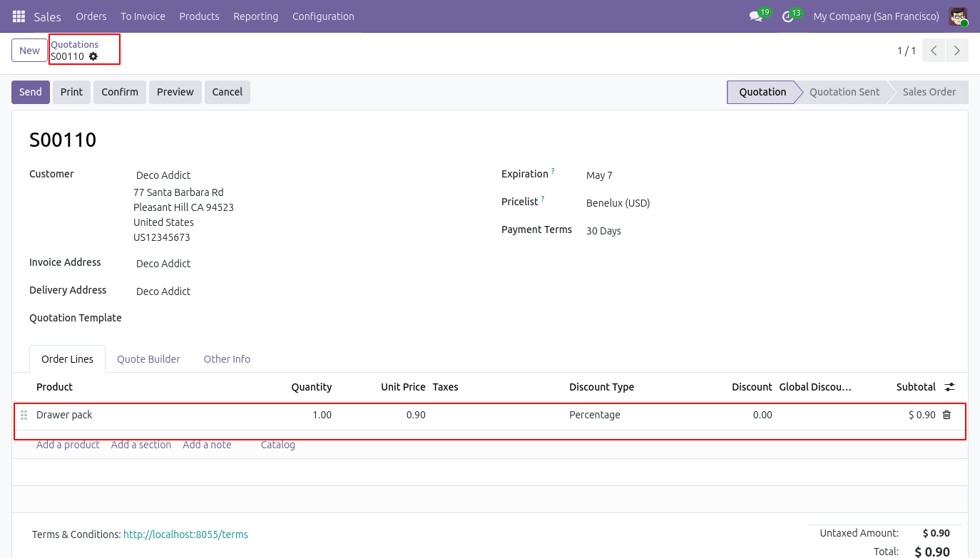Open the user avatar menu
980x558 pixels.
(x=958, y=16)
